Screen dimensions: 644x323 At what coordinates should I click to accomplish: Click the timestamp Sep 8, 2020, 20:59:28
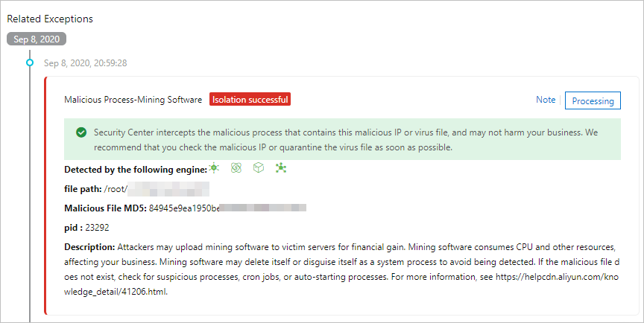[x=86, y=63]
